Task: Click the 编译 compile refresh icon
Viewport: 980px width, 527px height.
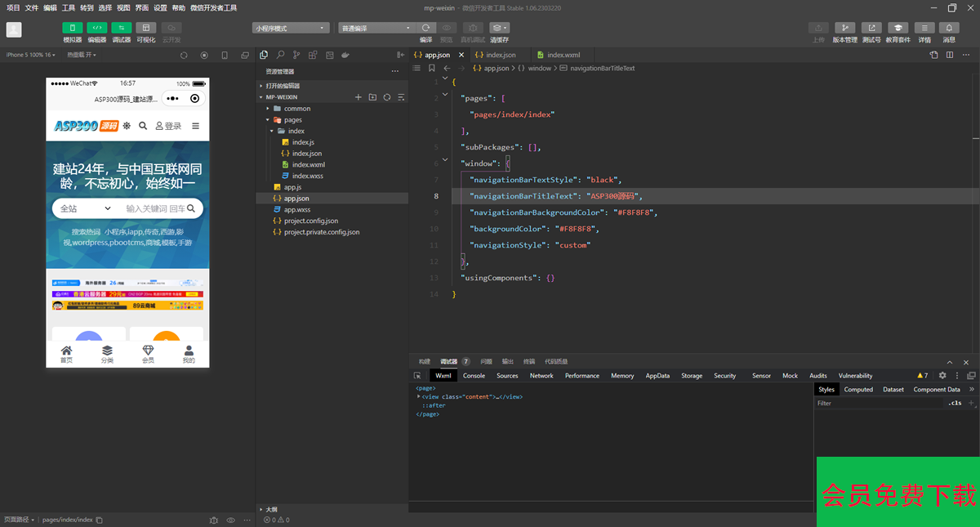Action: 425,28
